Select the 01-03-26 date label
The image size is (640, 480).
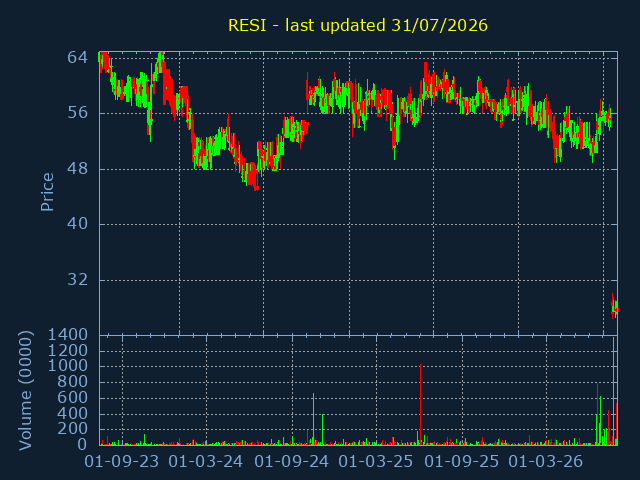pyautogui.click(x=546, y=462)
